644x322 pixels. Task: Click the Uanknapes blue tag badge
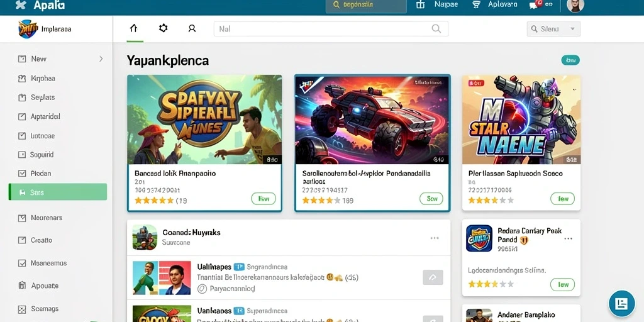(239, 311)
